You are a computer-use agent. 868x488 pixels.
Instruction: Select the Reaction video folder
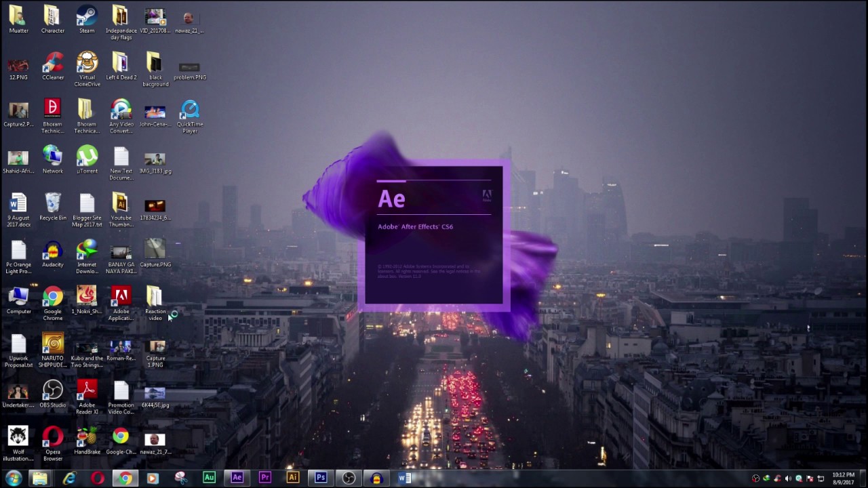point(155,303)
